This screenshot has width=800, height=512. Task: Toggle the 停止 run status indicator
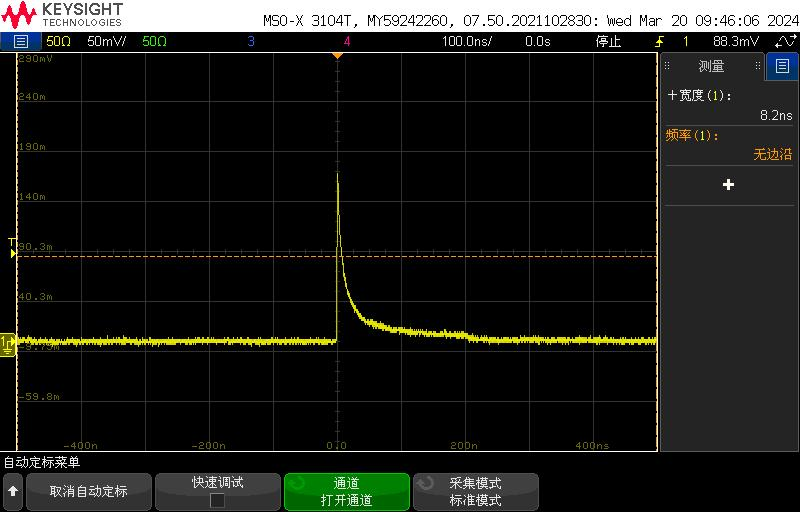point(608,41)
